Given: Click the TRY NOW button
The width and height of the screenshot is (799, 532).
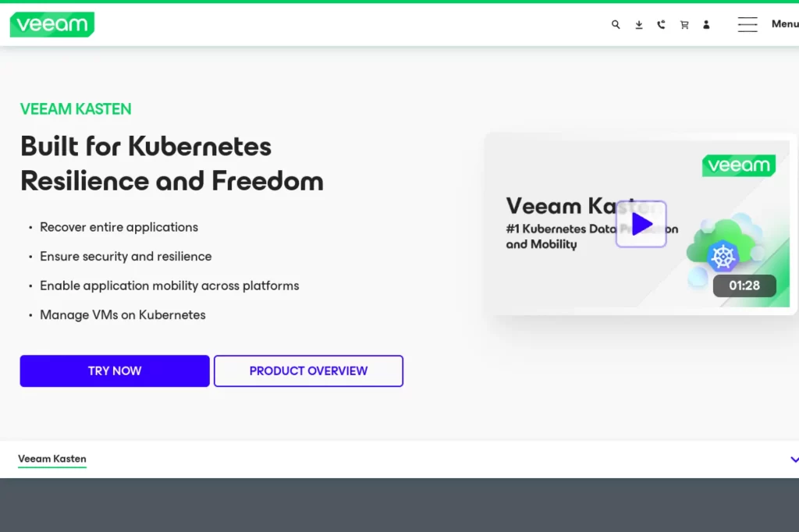Looking at the screenshot, I should [114, 371].
